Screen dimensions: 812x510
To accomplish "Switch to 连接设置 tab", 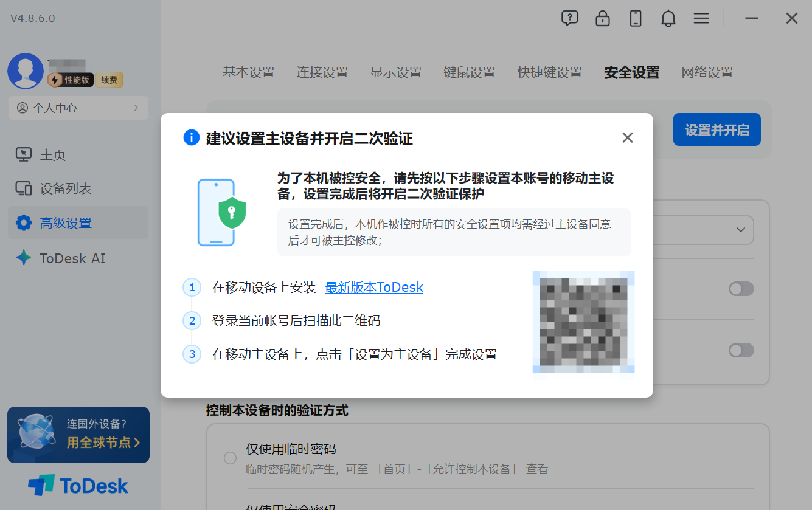I will [322, 72].
